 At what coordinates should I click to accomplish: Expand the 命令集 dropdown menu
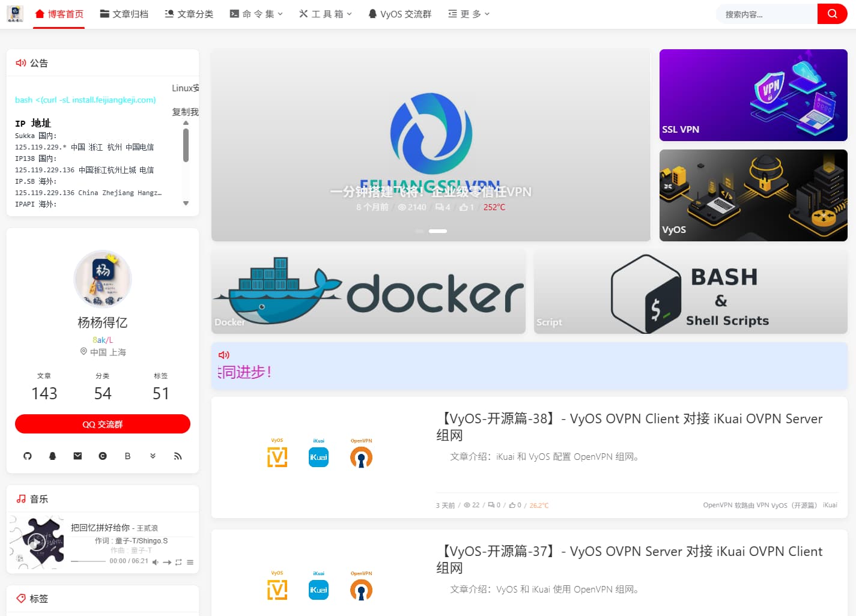[x=256, y=13]
